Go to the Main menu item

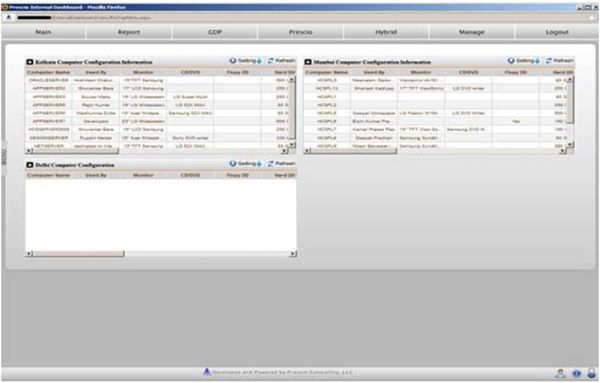(43, 32)
